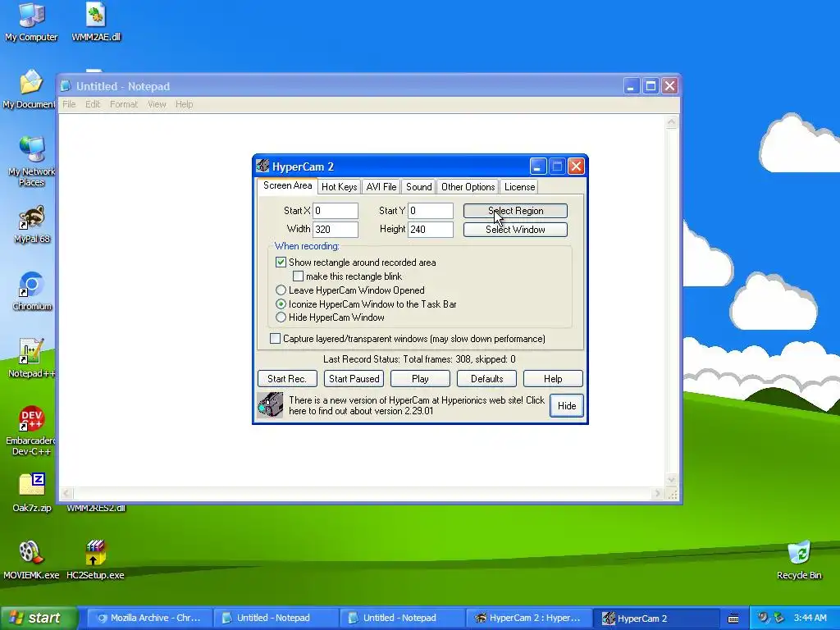Click Notepad vertical scrollbar down arrow
840x630 pixels.
tap(671, 479)
